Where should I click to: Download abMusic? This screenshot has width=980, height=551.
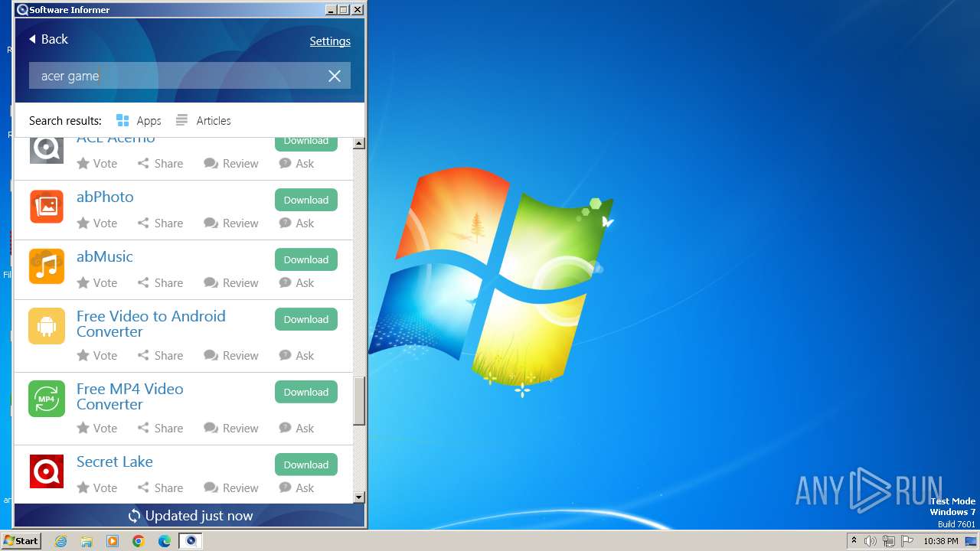[306, 259]
